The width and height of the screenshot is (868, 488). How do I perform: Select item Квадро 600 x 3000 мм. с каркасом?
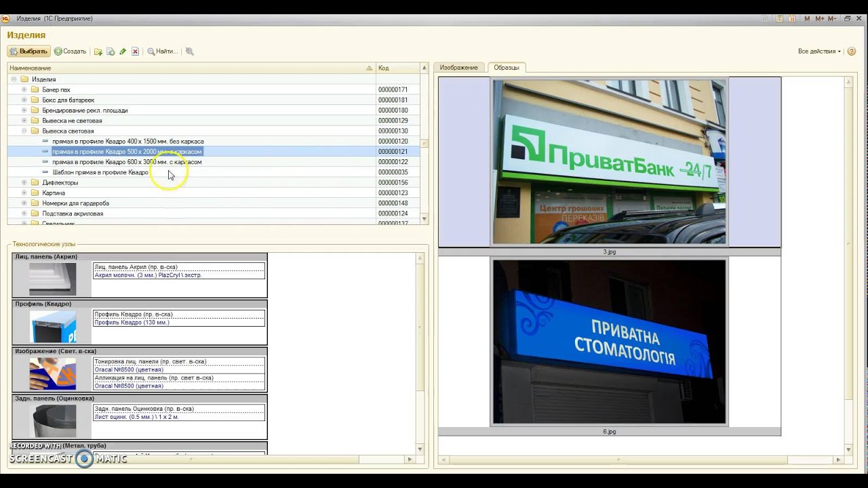pos(127,162)
